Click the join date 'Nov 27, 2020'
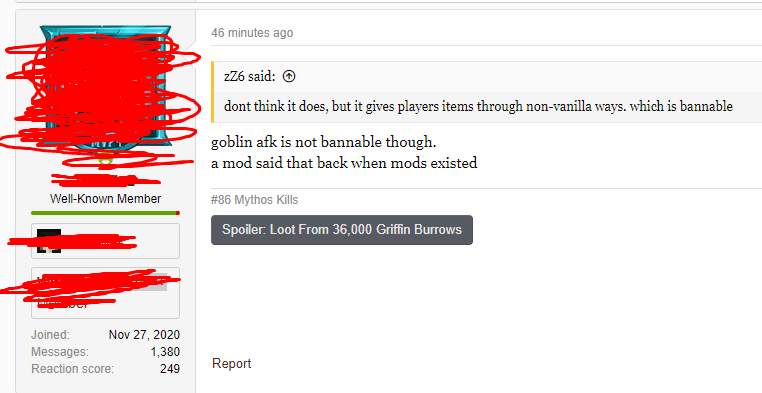 (x=144, y=335)
